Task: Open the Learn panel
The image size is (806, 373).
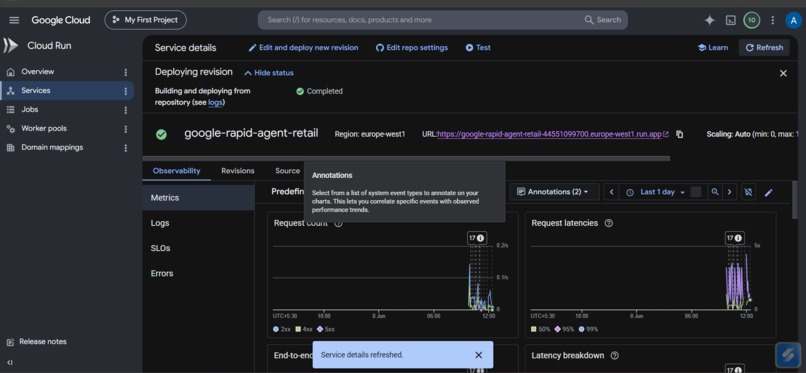Action: [712, 48]
